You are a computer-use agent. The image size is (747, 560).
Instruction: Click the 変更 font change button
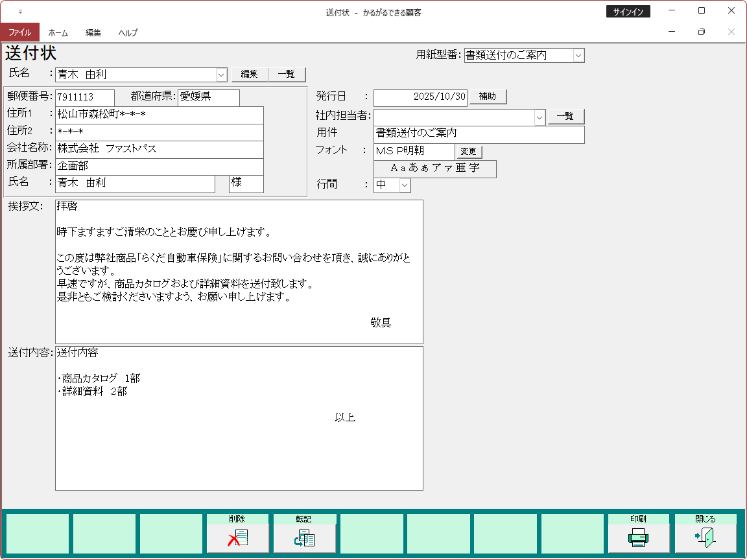(x=468, y=152)
